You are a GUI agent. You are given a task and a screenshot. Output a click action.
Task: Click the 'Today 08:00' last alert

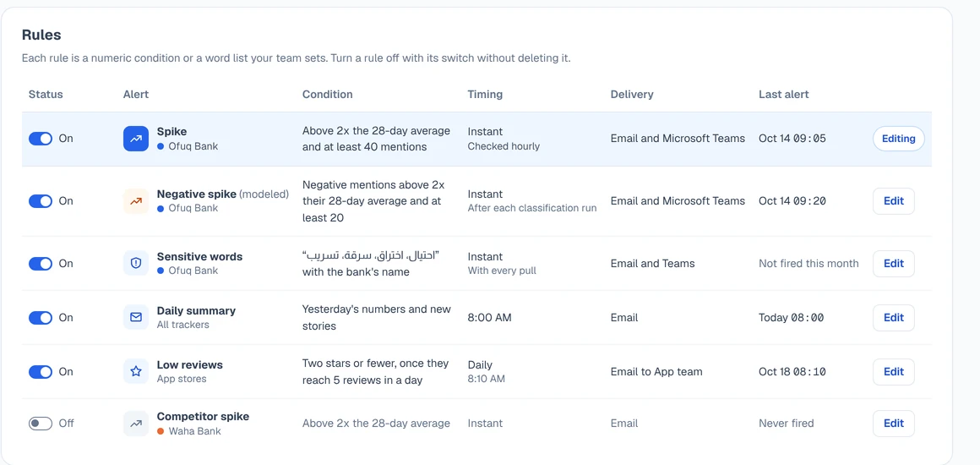point(792,318)
